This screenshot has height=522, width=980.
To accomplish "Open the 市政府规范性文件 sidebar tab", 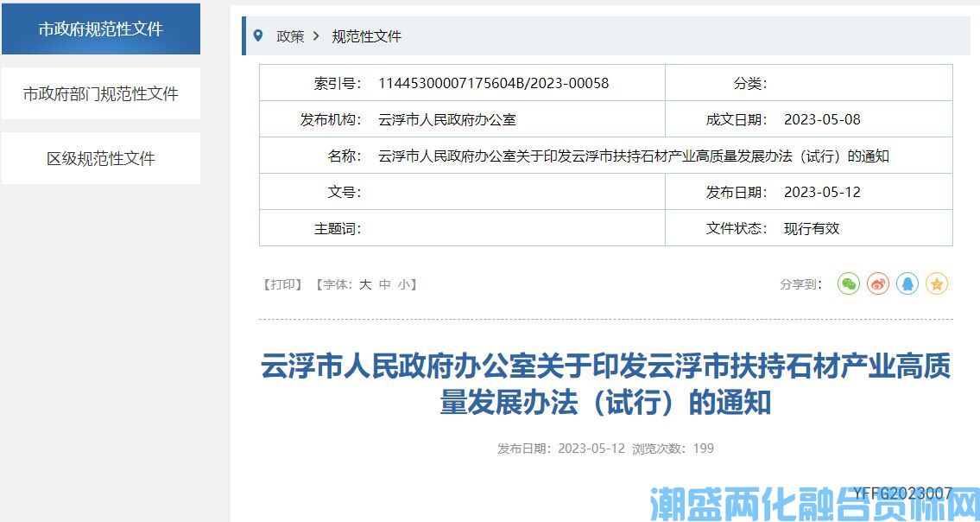I will [x=101, y=29].
